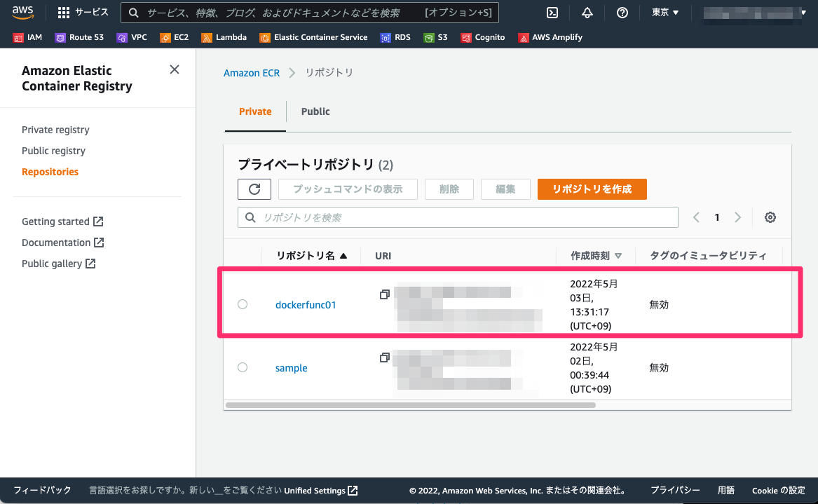The image size is (818, 504).
Task: Select the dockerfunc01 radio button
Action: pos(243,304)
